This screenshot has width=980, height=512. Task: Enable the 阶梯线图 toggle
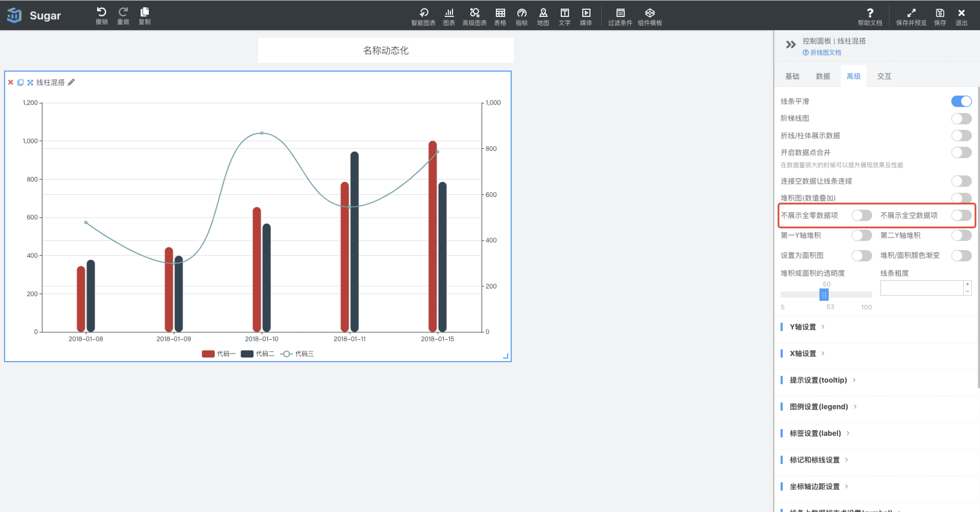(x=961, y=118)
